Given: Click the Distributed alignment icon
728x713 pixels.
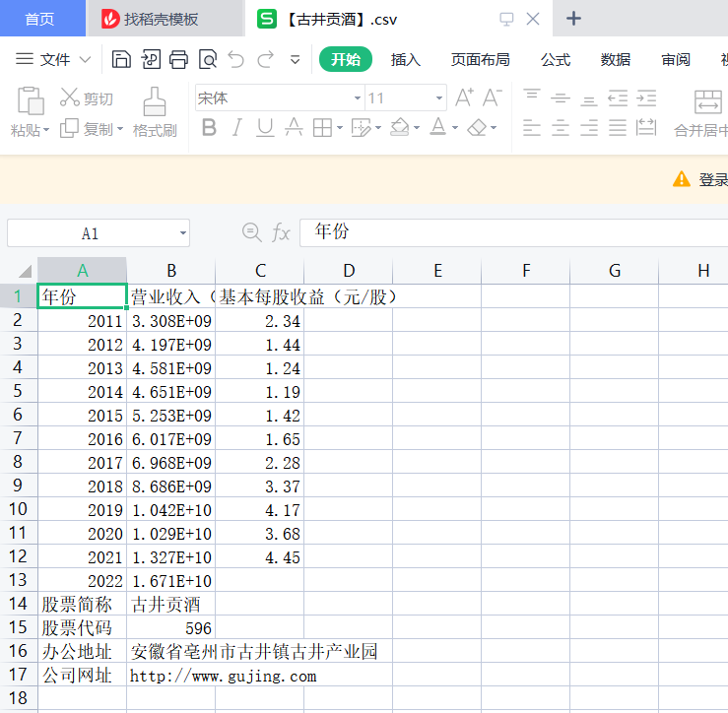Looking at the screenshot, I should click(x=646, y=127).
